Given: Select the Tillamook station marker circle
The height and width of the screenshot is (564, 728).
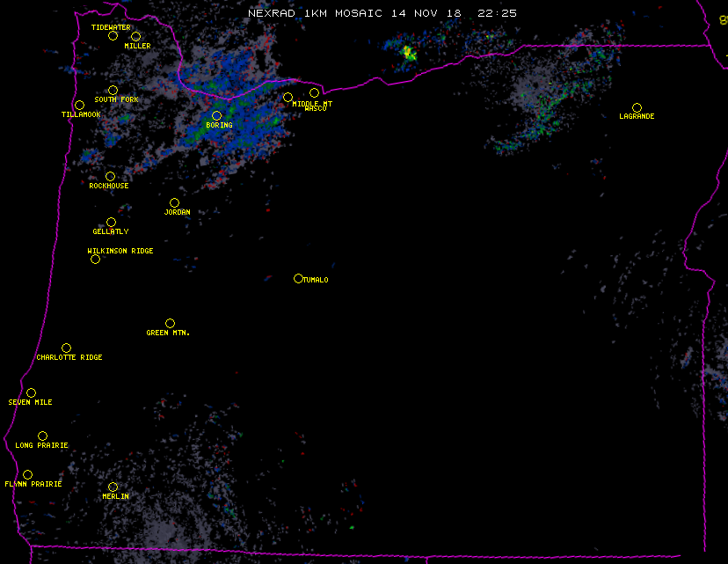Looking at the screenshot, I should (x=79, y=106).
